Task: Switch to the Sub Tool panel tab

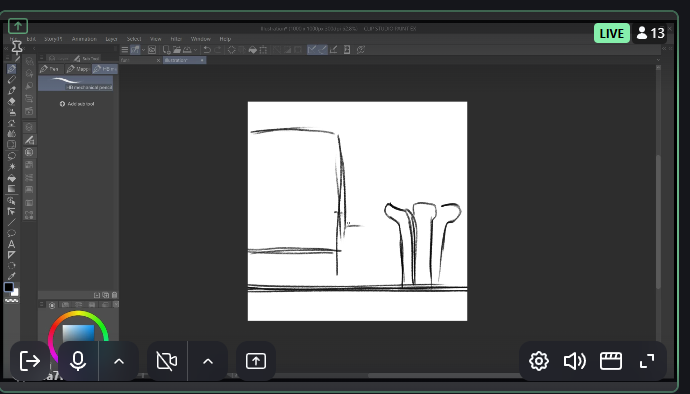Action: coord(86,58)
